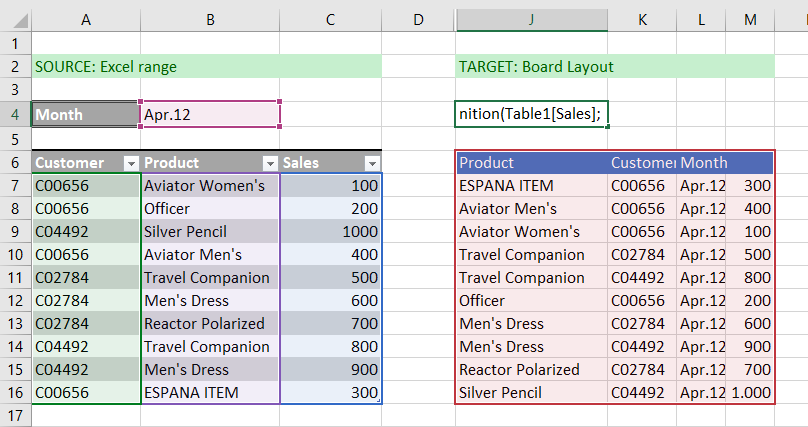Image resolution: width=808 pixels, height=427 pixels.
Task: Click the Apr.12 month cell B4
Action: pos(210,114)
